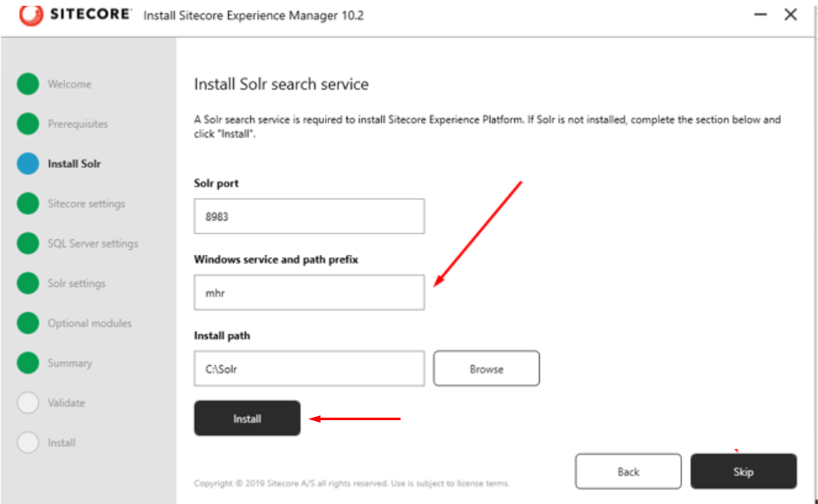Click the green Prerequisites step circle
This screenshot has width=818, height=504.
point(28,123)
